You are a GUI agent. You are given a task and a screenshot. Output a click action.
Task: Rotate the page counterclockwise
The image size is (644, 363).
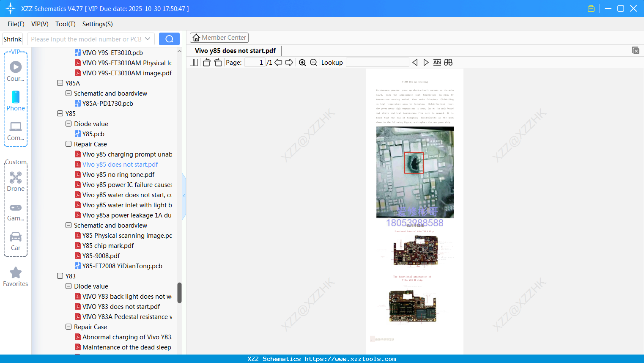pyautogui.click(x=206, y=63)
